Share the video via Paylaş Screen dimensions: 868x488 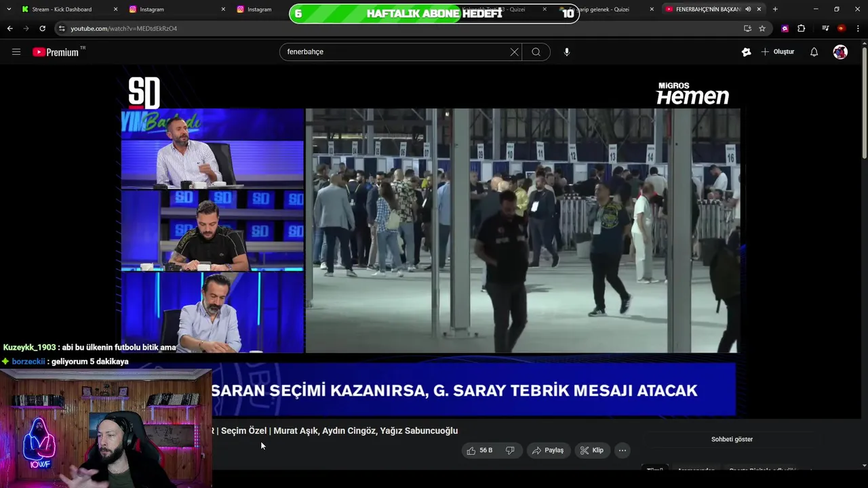point(548,450)
